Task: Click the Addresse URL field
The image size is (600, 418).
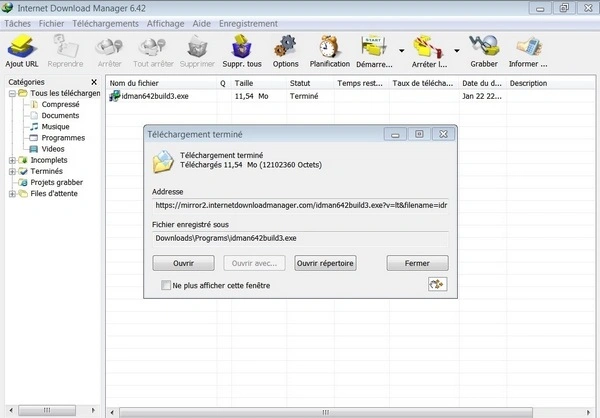Action: (300, 205)
